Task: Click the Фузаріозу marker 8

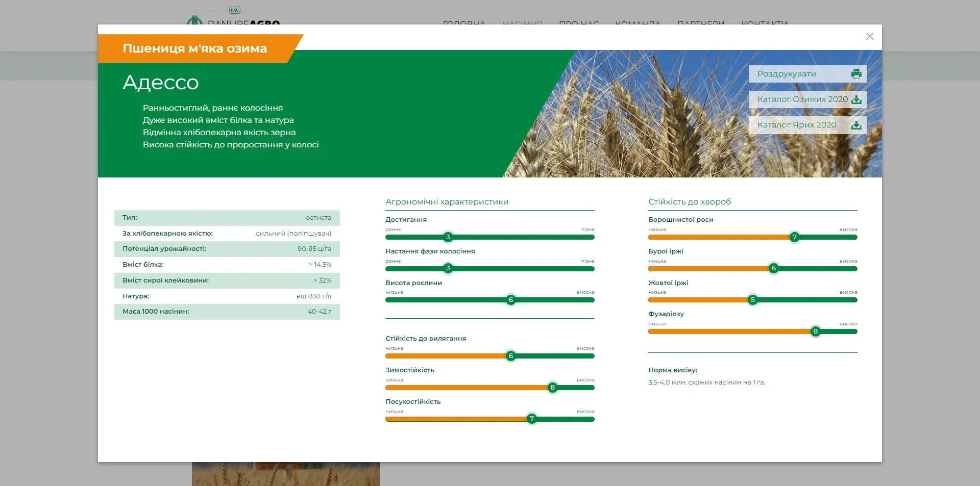Action: pos(815,331)
